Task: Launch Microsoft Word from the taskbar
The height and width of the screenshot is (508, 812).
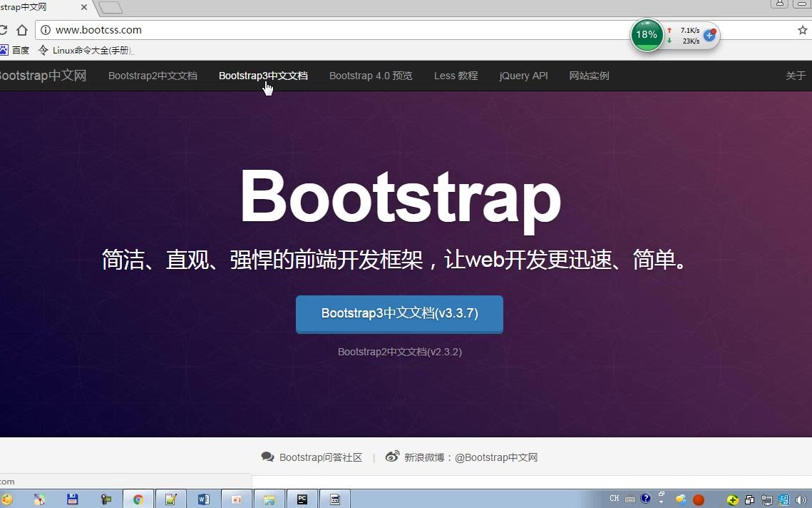Action: 204,499
